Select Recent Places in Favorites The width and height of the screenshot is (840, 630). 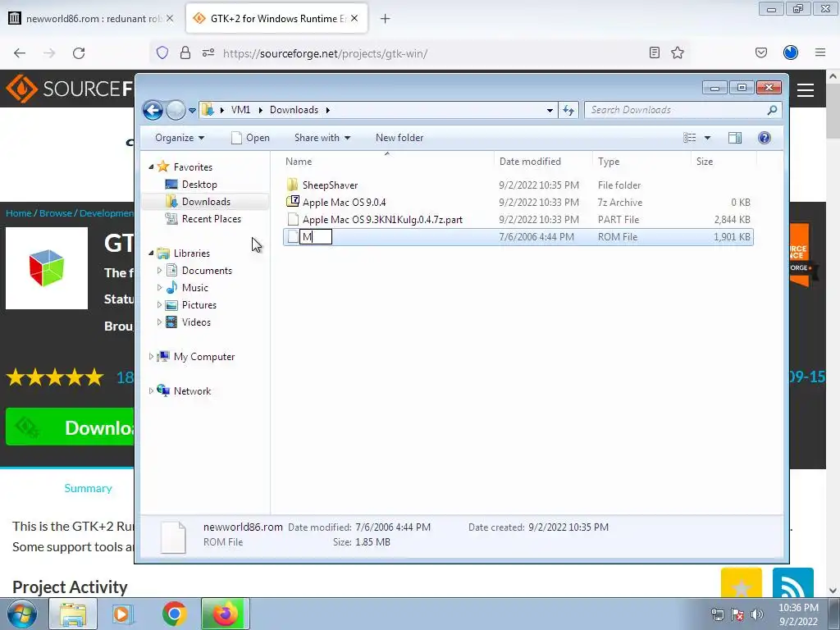tap(211, 218)
